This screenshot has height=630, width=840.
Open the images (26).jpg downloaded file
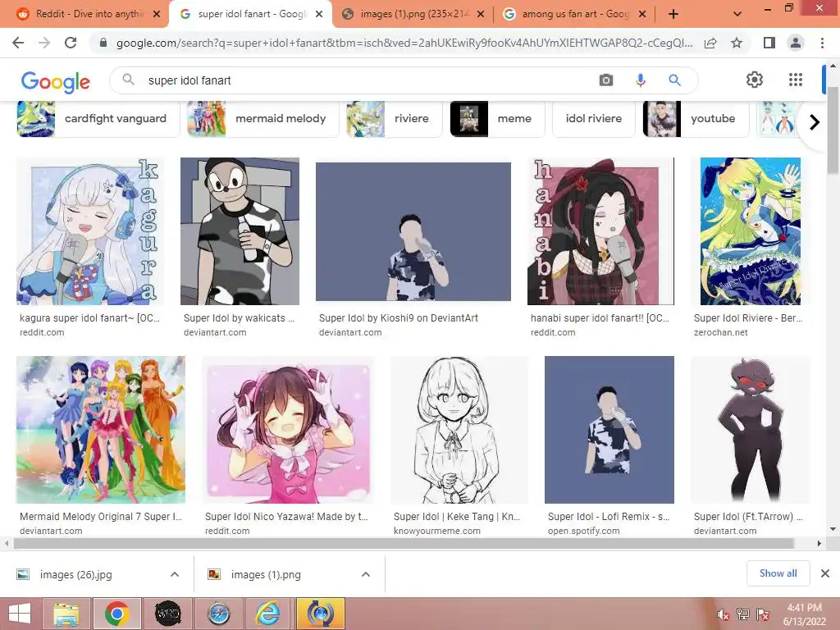[x=75, y=575]
